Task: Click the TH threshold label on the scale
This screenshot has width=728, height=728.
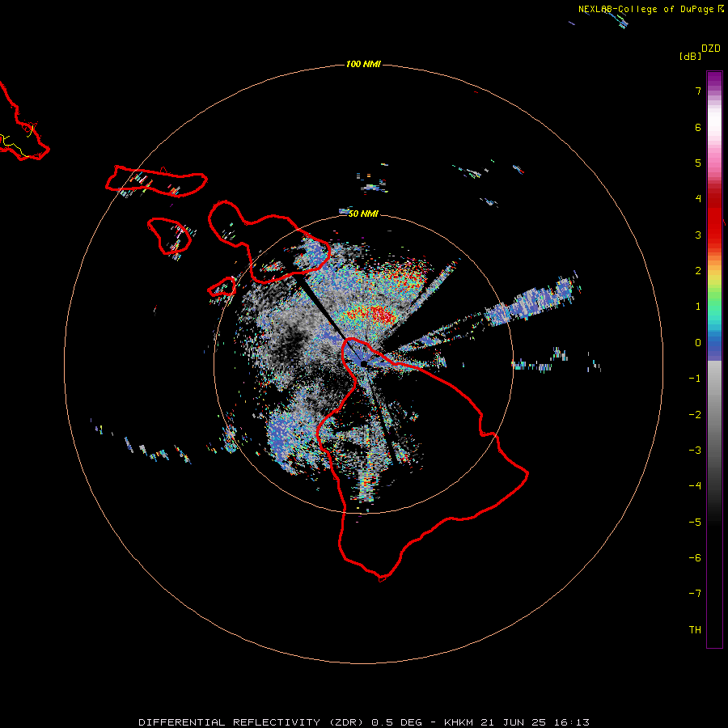Action: pyautogui.click(x=695, y=630)
